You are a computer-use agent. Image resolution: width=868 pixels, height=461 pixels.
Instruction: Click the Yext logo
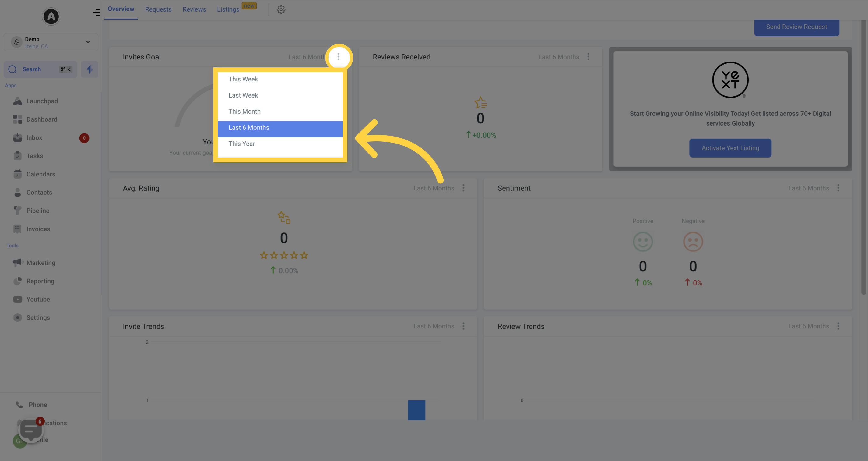(x=730, y=80)
